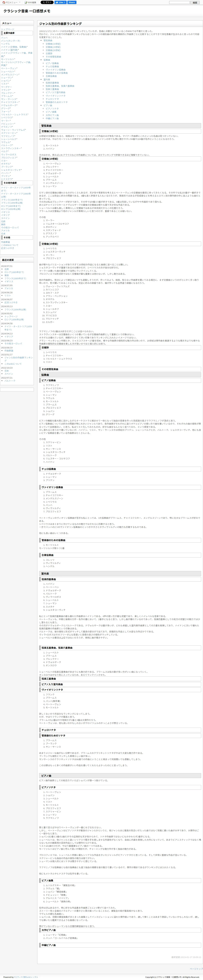Open イギリス in その他作曲家 menu
The width and height of the screenshot is (203, 980).
[5, 212]
